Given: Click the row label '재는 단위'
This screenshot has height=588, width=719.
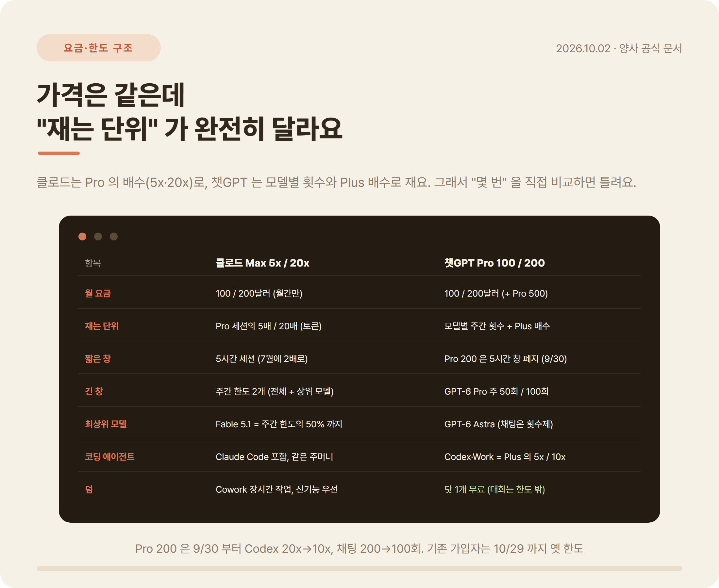Looking at the screenshot, I should click(102, 326).
